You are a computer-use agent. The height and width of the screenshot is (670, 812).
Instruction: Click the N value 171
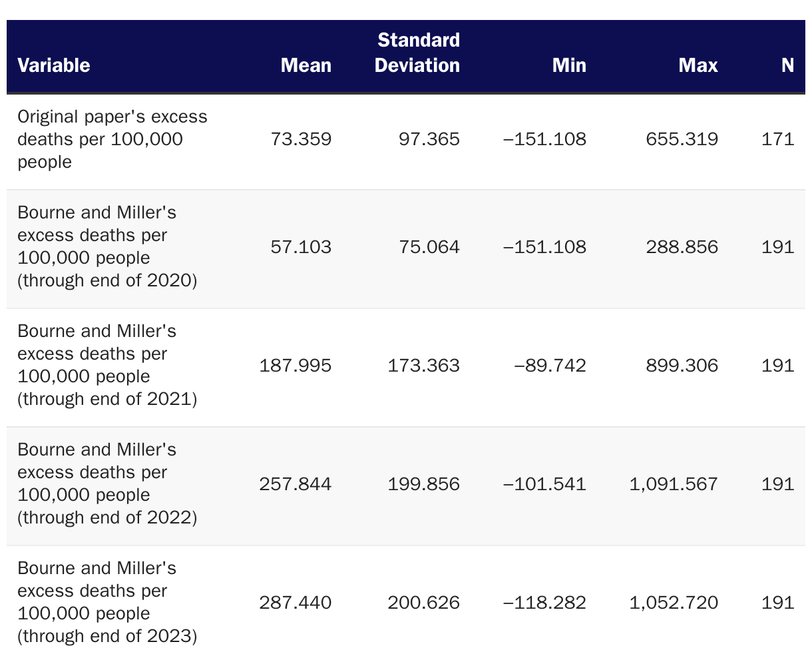click(778, 139)
